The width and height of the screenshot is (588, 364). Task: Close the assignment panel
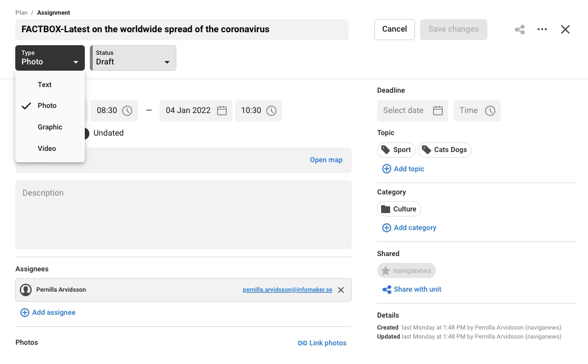565,29
